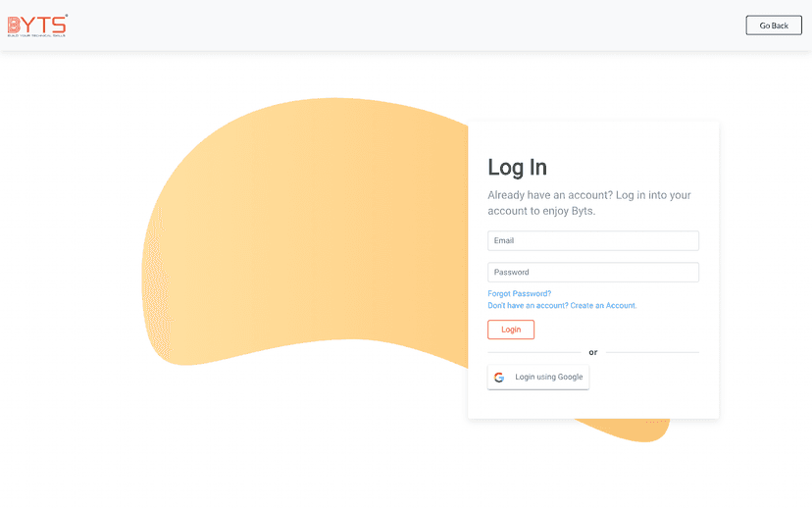The image size is (812, 508).
Task: Follow the Create an Account link
Action: (x=603, y=306)
